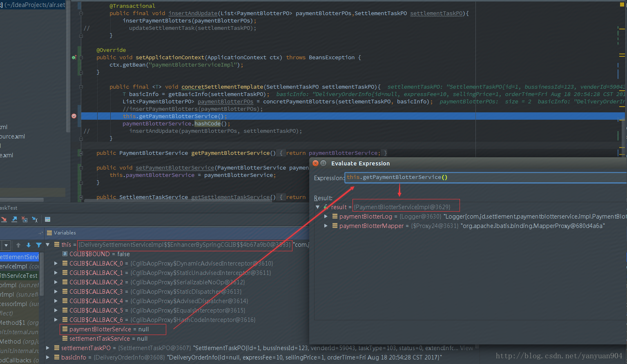Viewport: 627px width, 364px height.
Task: Click yellow warning stripe mark near editor top-right
Action: tap(622, 29)
